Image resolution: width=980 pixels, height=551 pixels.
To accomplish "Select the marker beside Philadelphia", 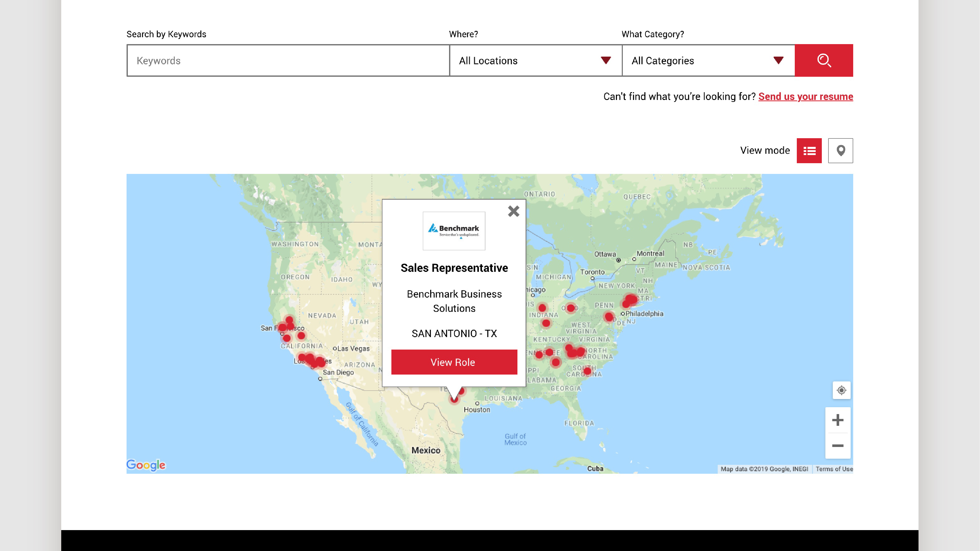I will [x=609, y=316].
